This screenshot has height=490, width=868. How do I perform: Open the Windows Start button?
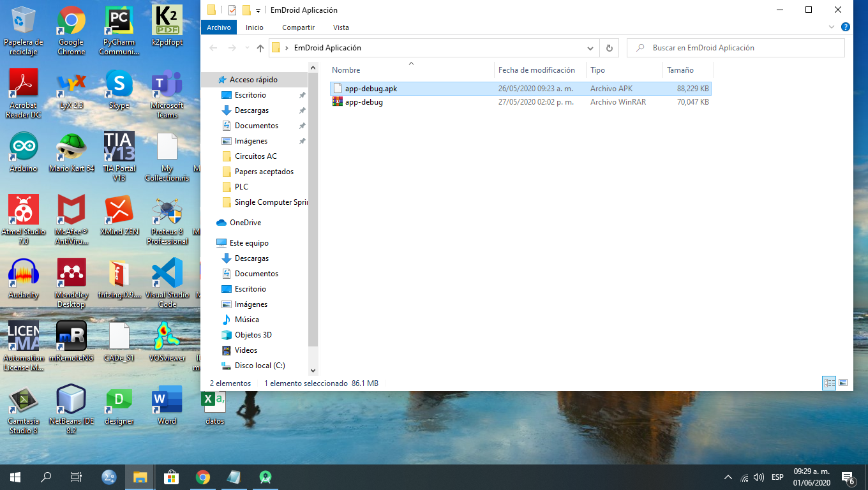(x=15, y=477)
